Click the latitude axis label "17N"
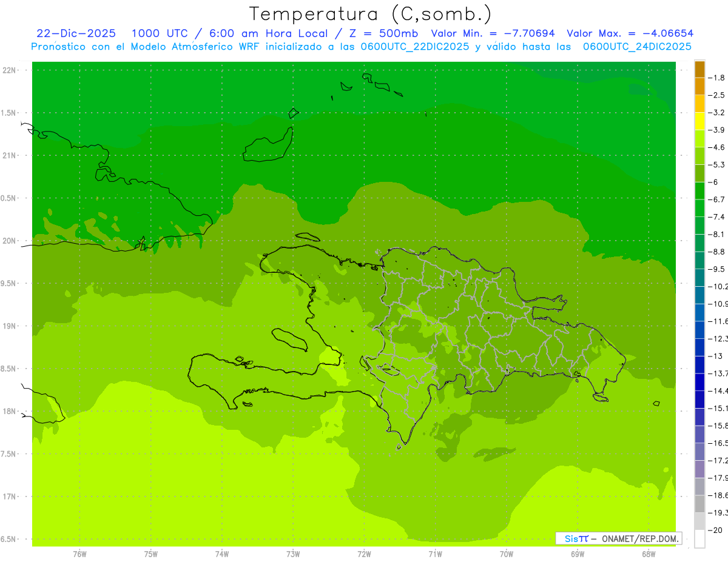Viewport: 728px width, 562px height. 10,497
